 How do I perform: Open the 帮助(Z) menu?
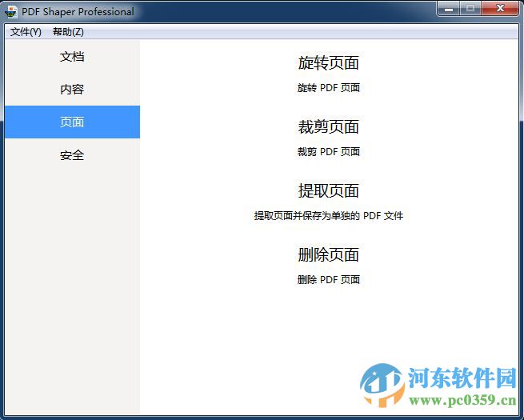point(68,32)
